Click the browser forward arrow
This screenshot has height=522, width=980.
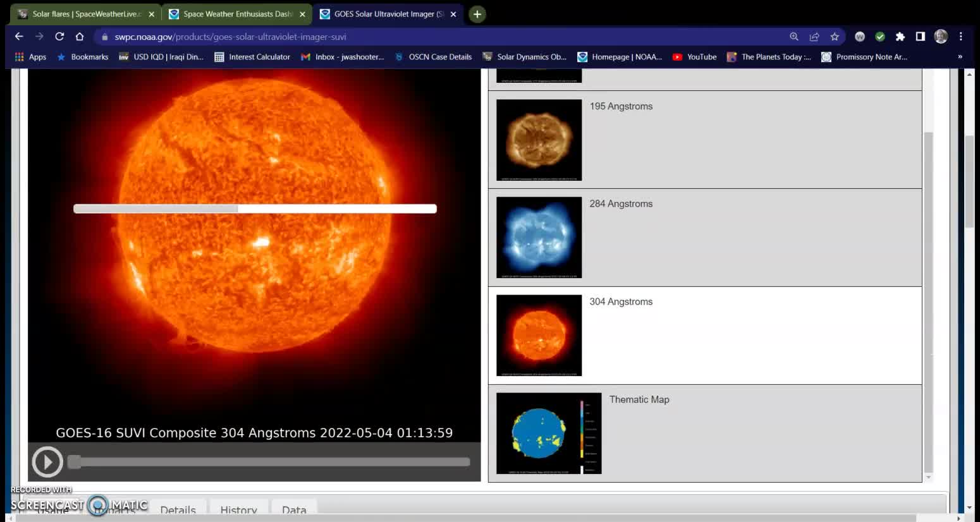tap(39, 37)
